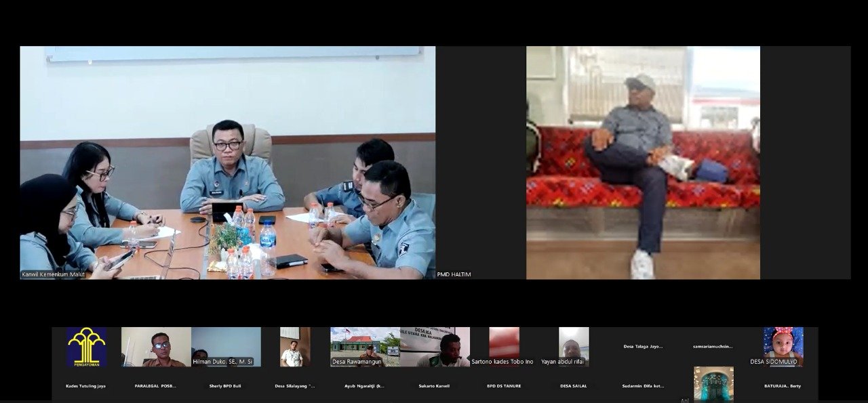Click the Desa Silalayang participant name
Screen dimensions: 868x403
point(295,386)
